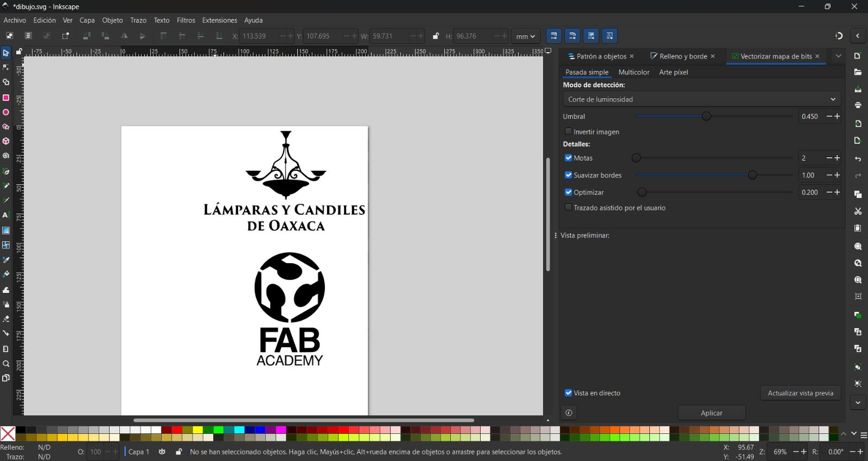Select the Connector tool
Viewport: 868px width, 461px height.
[6, 334]
